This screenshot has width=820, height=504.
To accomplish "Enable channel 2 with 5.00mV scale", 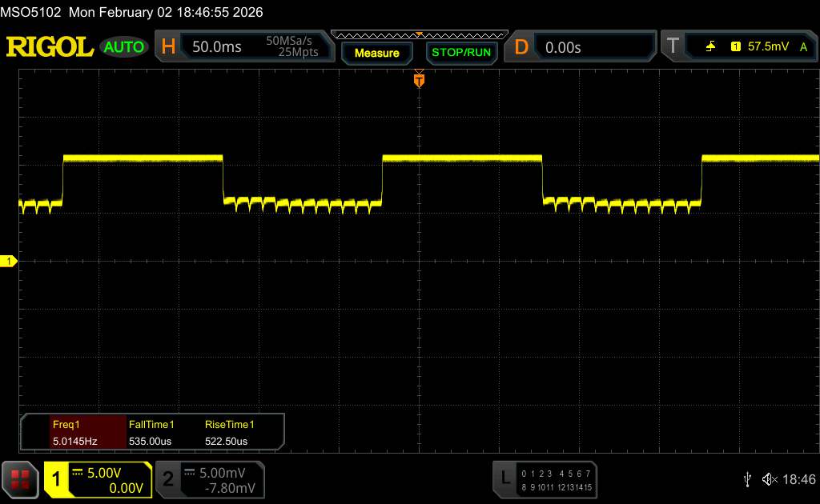I will coord(210,479).
